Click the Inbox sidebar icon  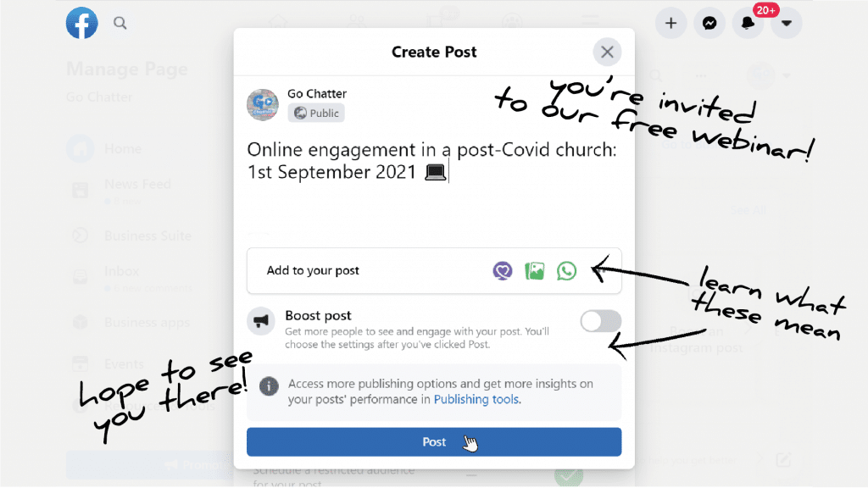[x=81, y=277]
